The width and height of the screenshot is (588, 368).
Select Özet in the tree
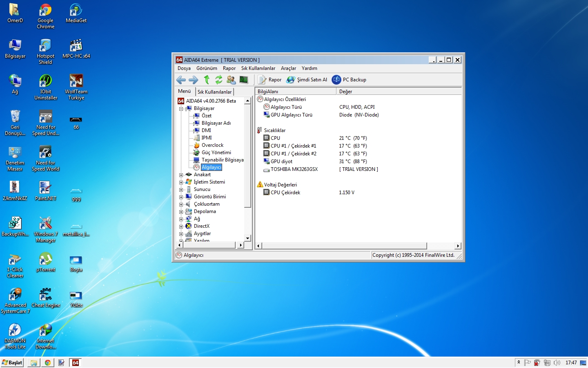207,116
